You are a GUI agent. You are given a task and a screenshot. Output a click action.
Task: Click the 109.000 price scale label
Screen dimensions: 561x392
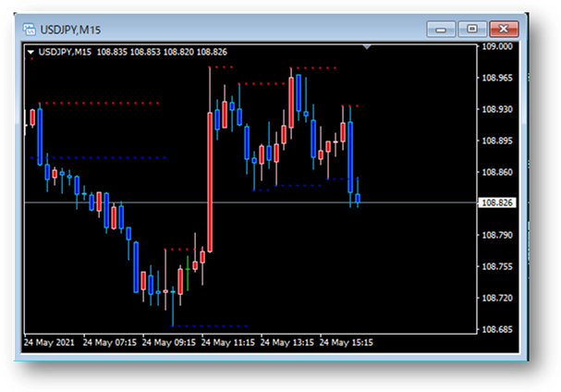coord(497,46)
